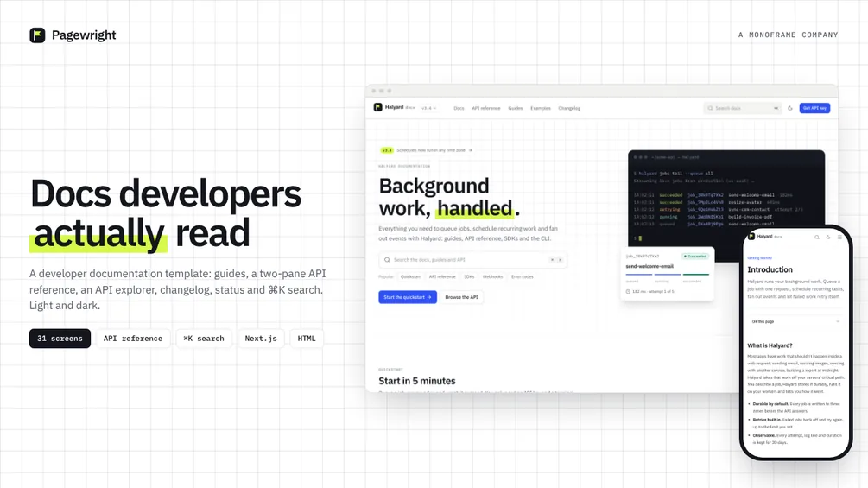Click the Browse the API button

(461, 297)
